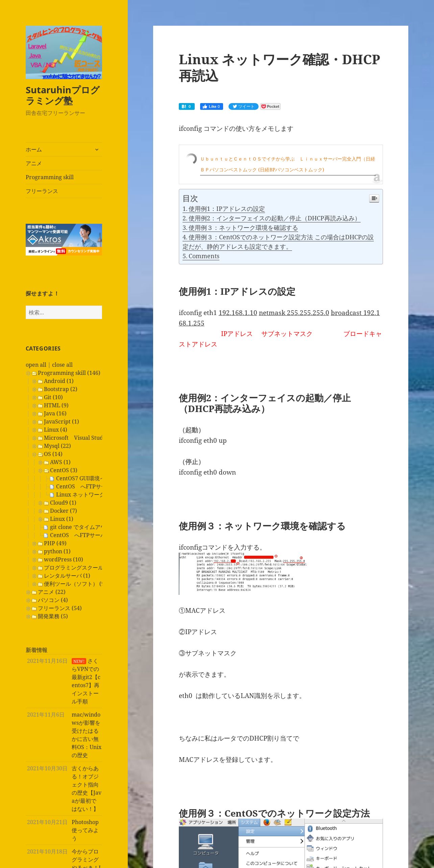Open the ホーム menu item
The image size is (434, 868).
pyautogui.click(x=34, y=149)
